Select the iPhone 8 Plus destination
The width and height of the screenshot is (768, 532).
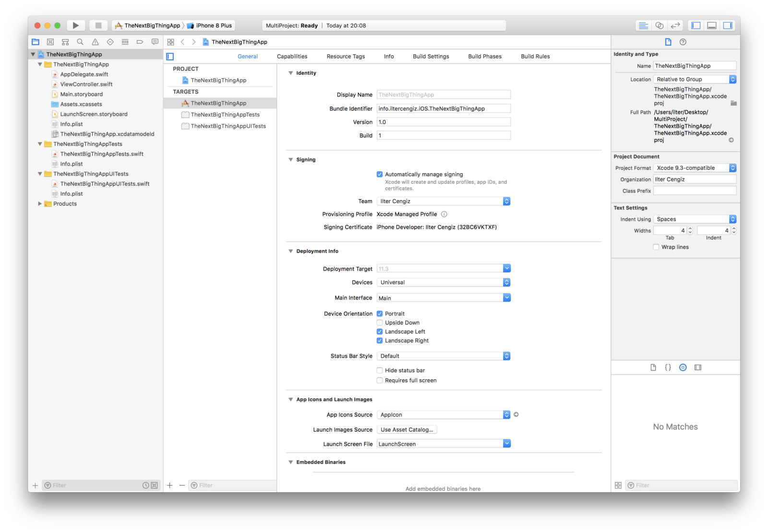210,25
